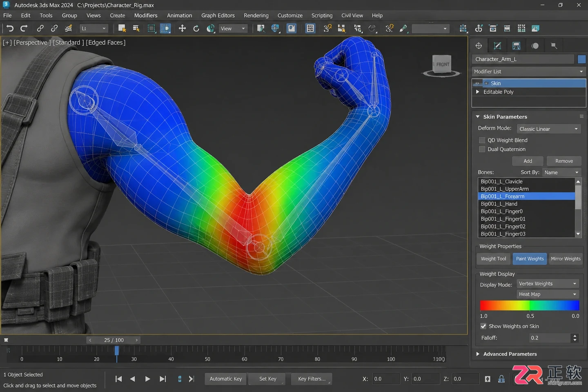Enable the QD Weight Blend checkbox
Image resolution: width=588 pixels, height=392 pixels.
point(482,140)
